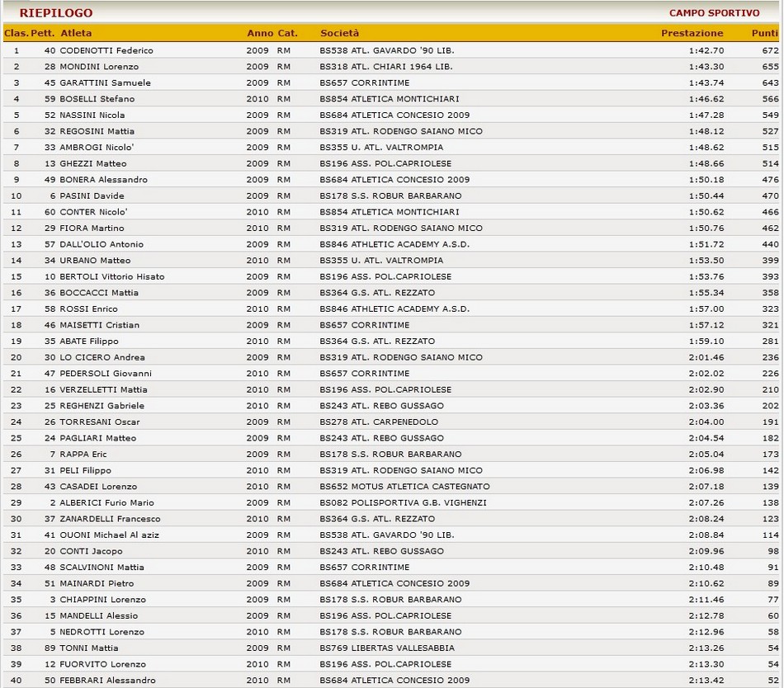Select athlete MONDINI Lorenzo
This screenshot has width=784, height=688.
click(x=99, y=67)
